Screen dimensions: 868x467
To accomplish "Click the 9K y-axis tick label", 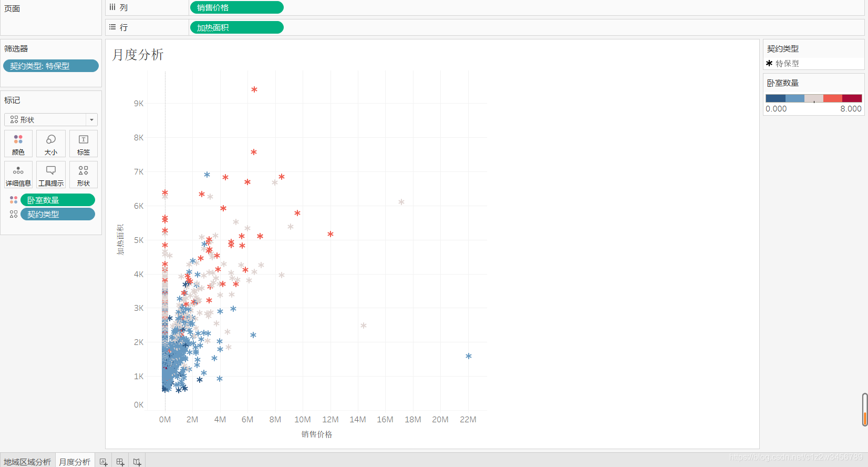I will pos(139,104).
